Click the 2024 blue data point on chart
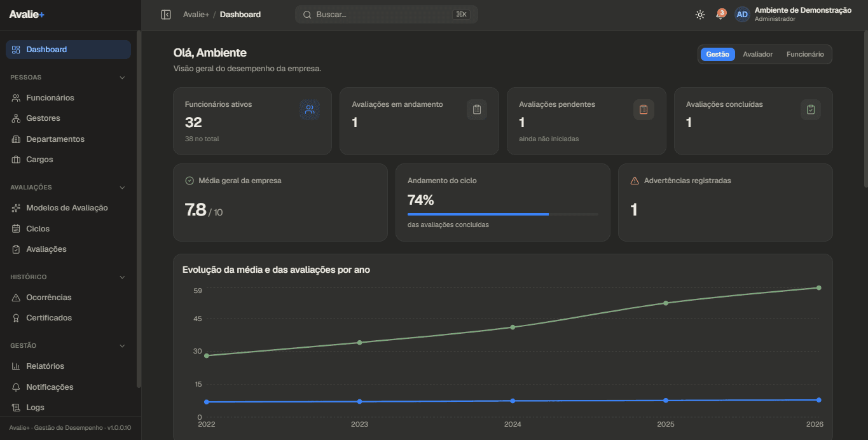This screenshot has width=868, height=440. point(513,401)
